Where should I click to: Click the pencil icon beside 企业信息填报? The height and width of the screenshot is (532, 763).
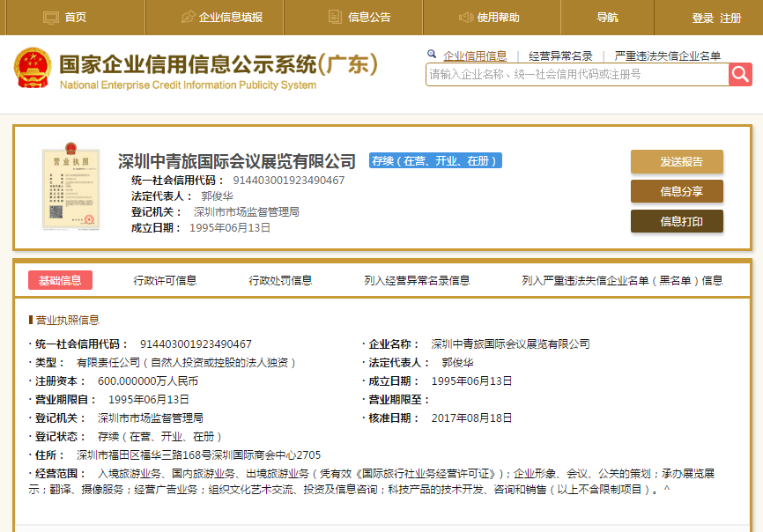pyautogui.click(x=188, y=17)
